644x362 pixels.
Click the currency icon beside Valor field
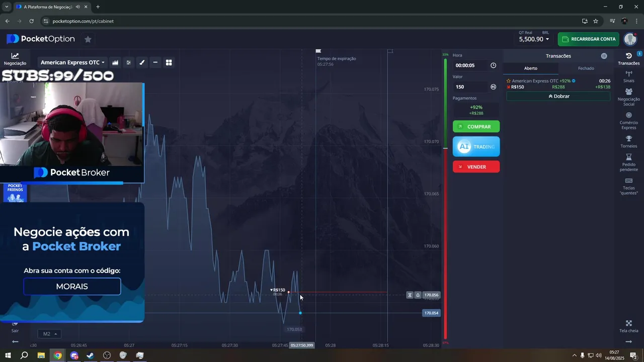(493, 87)
